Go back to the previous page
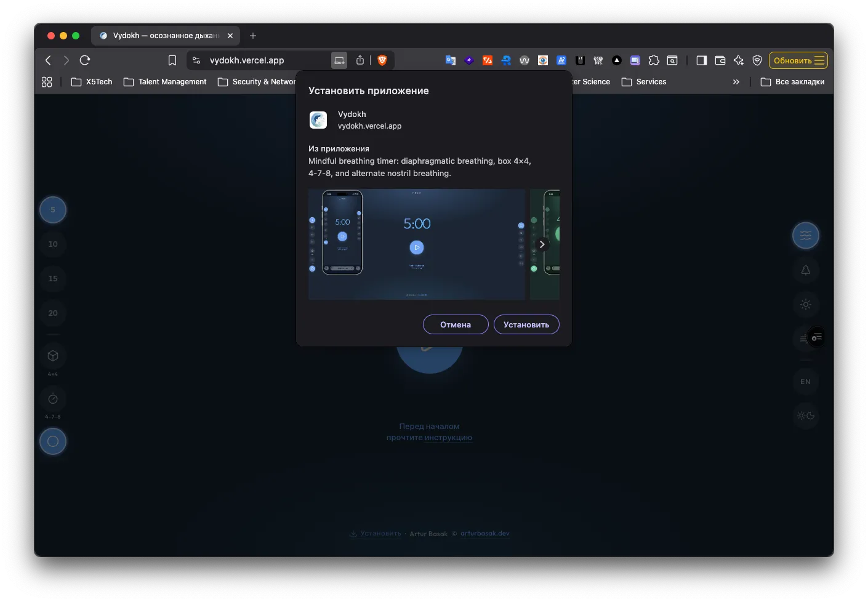The height and width of the screenshot is (602, 868). [48, 60]
